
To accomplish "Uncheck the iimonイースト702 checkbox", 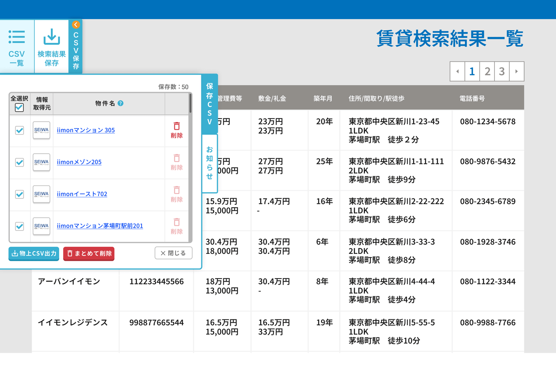I will [x=19, y=194].
